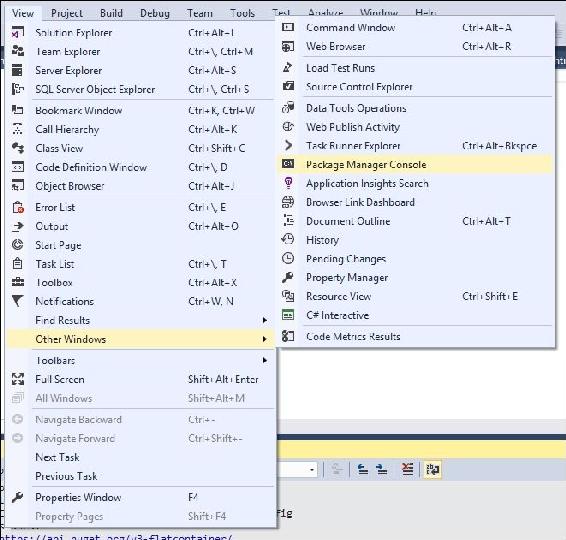Open Package Manager Console icon
This screenshot has height=540, width=566.
(288, 164)
